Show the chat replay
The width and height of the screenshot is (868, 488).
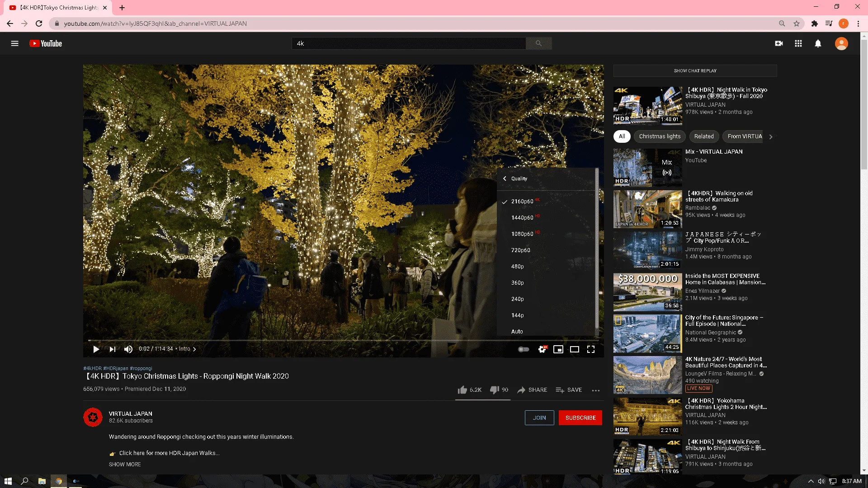point(695,71)
